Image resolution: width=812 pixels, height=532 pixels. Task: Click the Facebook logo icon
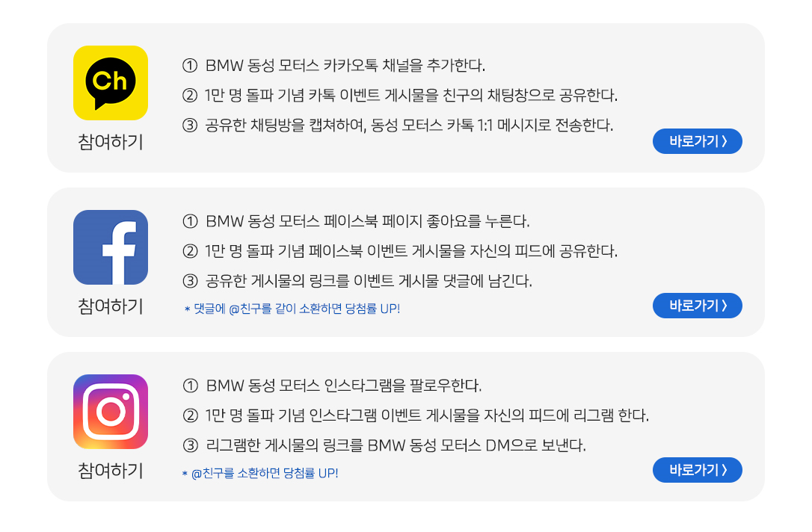[111, 247]
